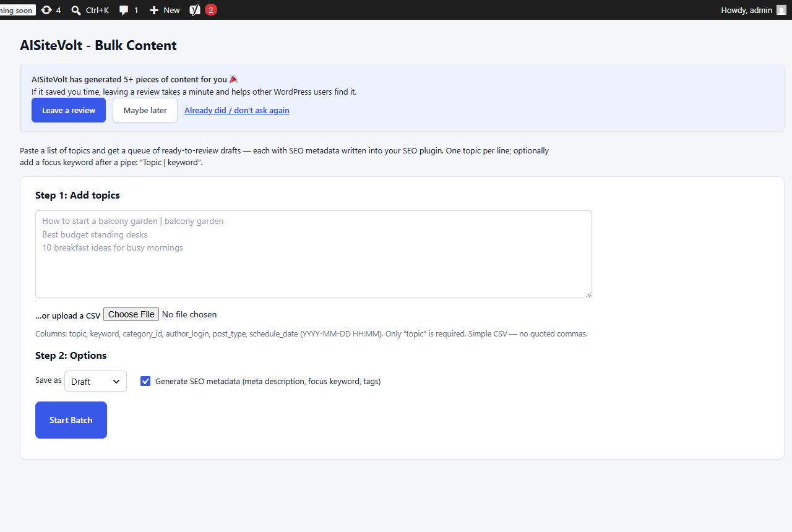Image resolution: width=792 pixels, height=532 pixels.
Task: Click the 'Generate SEO metadata' label text
Action: 268,381
